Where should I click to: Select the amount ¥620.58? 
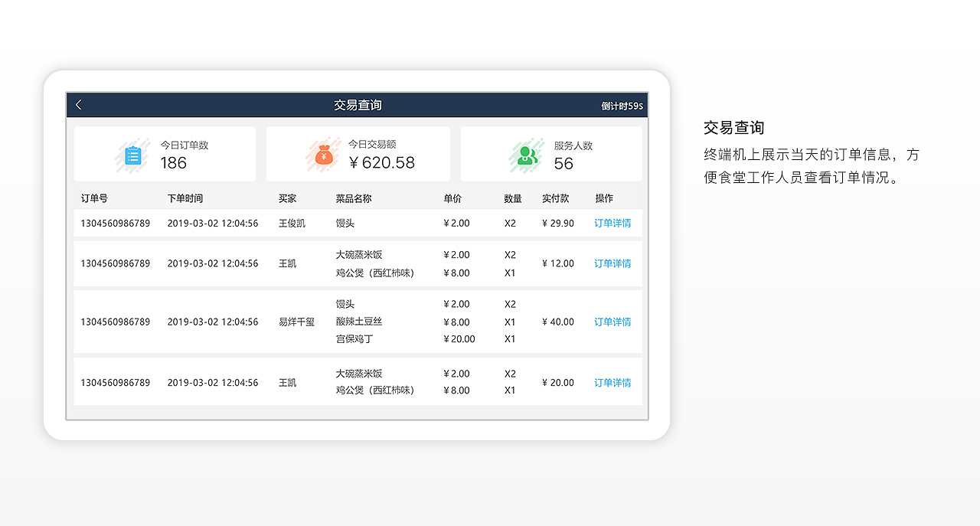(381, 162)
